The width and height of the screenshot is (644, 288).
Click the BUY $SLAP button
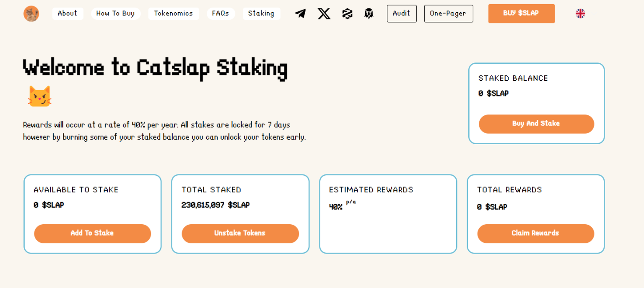(521, 13)
